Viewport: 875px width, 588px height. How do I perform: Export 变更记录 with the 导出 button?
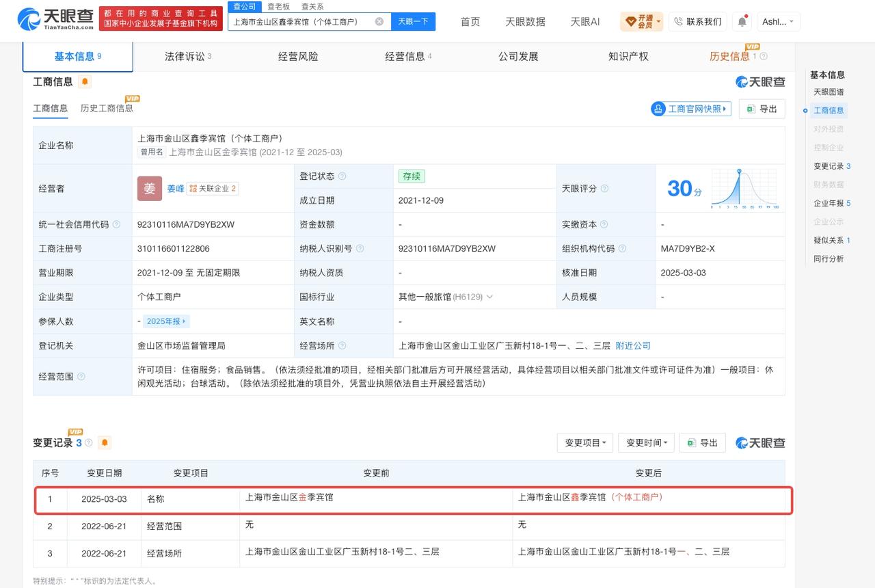[x=703, y=442]
